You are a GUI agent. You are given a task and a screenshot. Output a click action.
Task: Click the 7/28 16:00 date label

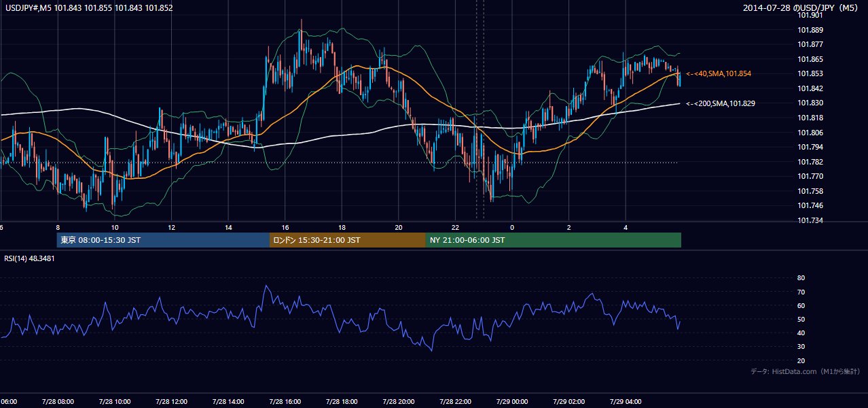click(285, 402)
